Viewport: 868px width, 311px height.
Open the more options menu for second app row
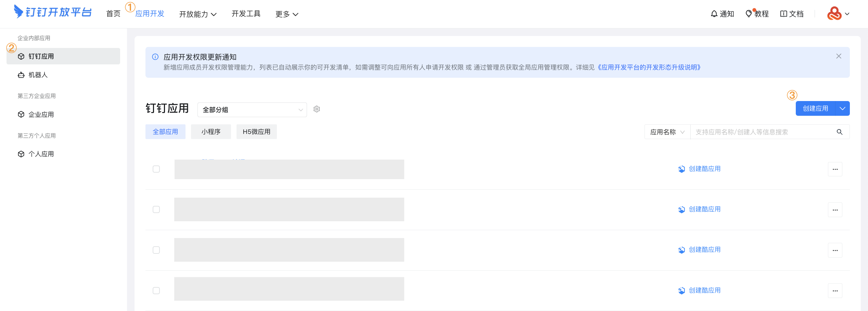(x=835, y=210)
